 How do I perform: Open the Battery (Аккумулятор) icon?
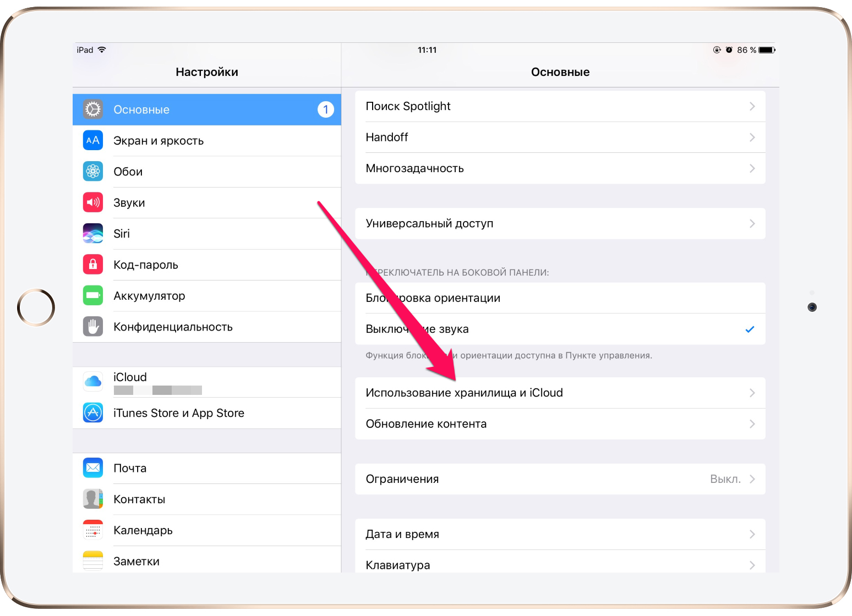pos(93,296)
